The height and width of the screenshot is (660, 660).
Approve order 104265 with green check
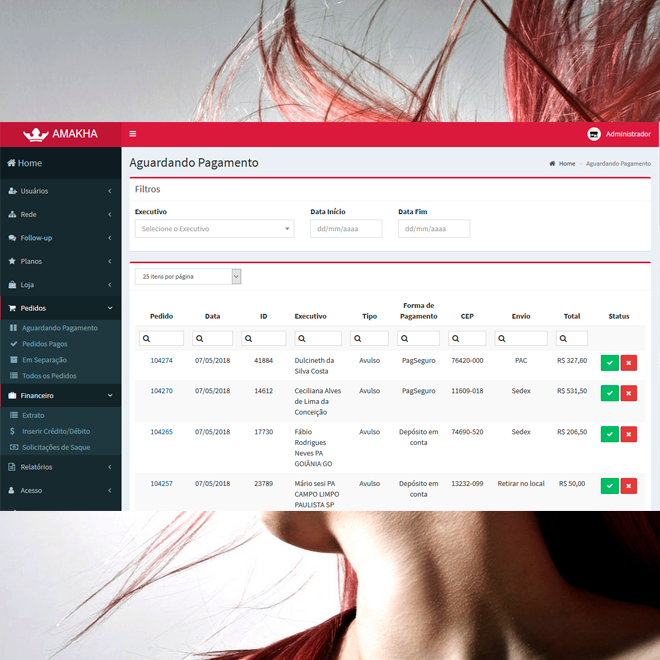pyautogui.click(x=609, y=435)
